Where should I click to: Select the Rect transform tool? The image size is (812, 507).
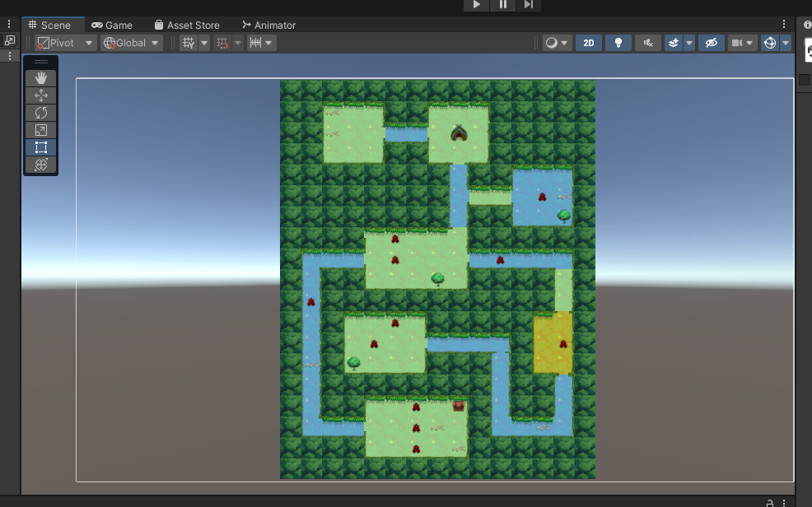40,147
